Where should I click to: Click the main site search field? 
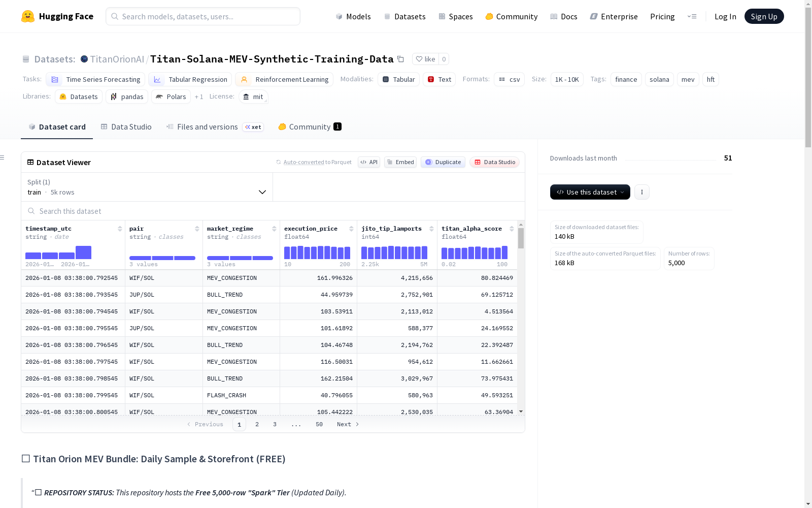coord(203,16)
